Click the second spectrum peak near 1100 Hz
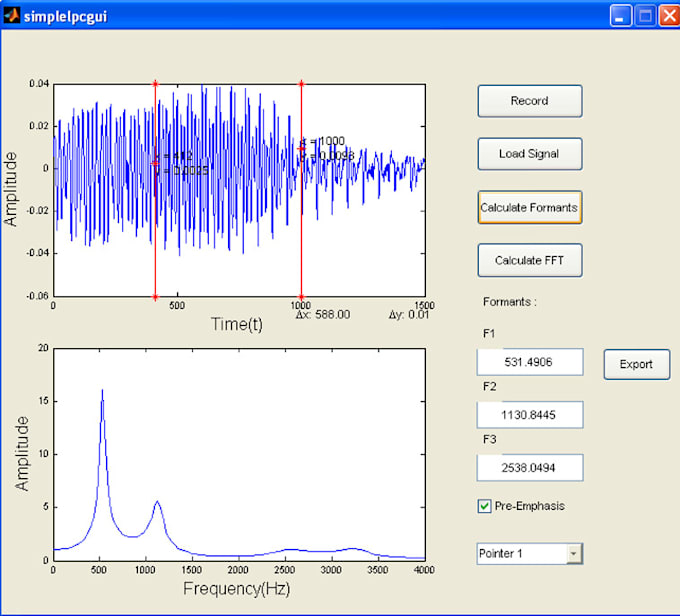The width and height of the screenshot is (680, 616). tap(157, 502)
